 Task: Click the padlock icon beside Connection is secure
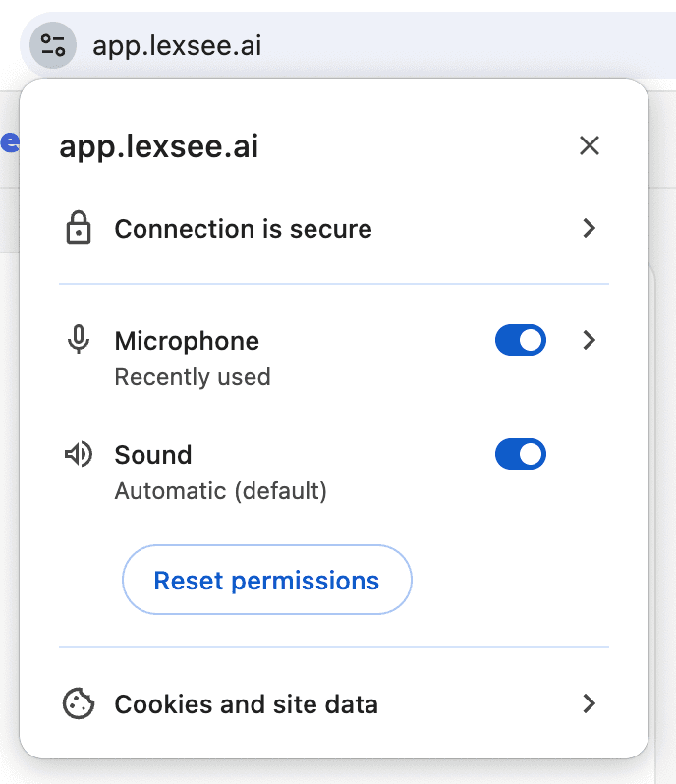[x=79, y=228]
